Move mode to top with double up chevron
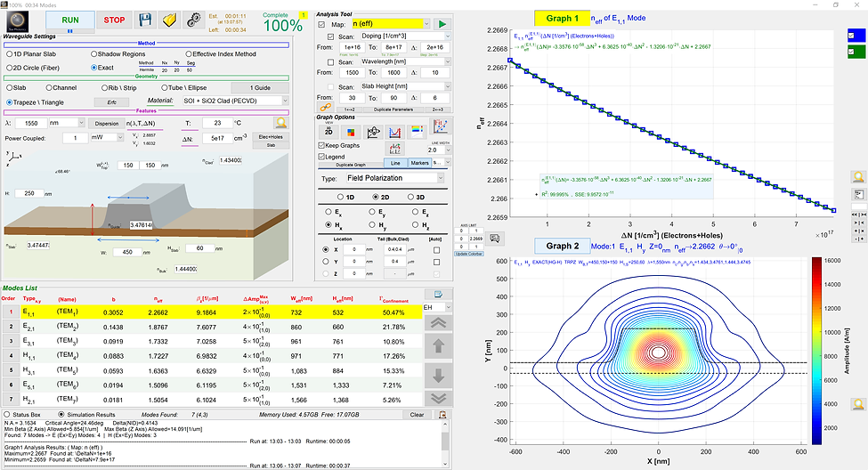 click(x=438, y=323)
